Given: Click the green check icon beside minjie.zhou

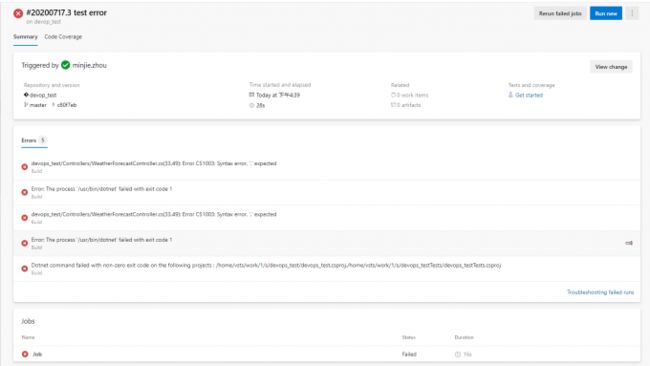Looking at the screenshot, I should (x=65, y=65).
